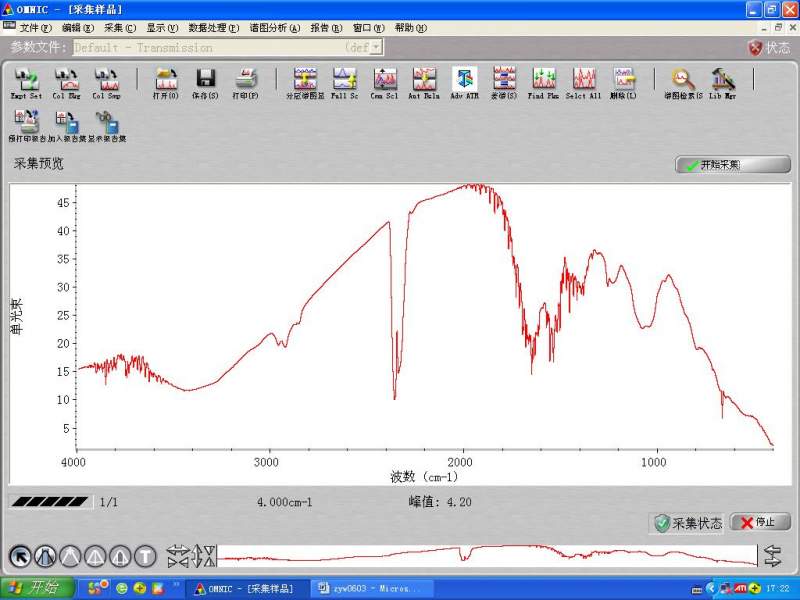Click the scan progress bar beside 1/1
The height and width of the screenshot is (600, 800).
tap(51, 502)
